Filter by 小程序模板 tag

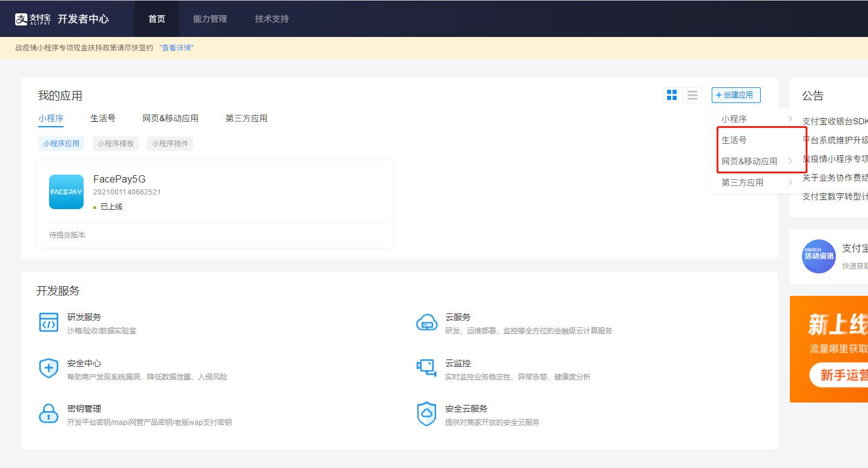pyautogui.click(x=116, y=144)
